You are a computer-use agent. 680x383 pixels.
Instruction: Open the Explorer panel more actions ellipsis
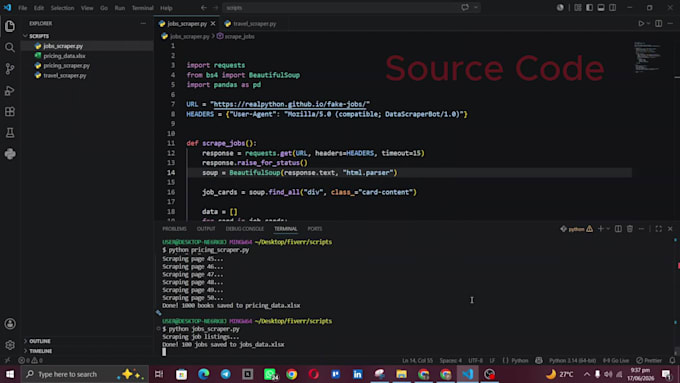pyautogui.click(x=143, y=23)
